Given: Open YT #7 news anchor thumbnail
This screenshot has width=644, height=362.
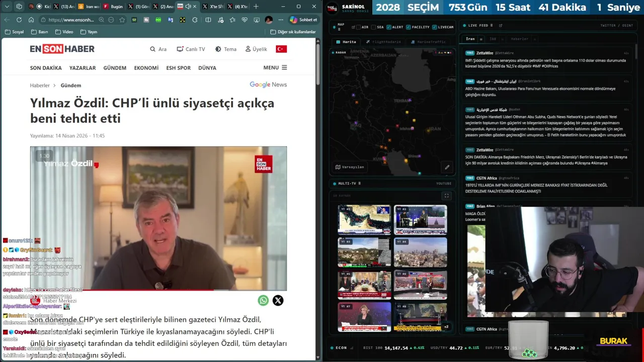Looking at the screenshot, I should pos(364,316).
